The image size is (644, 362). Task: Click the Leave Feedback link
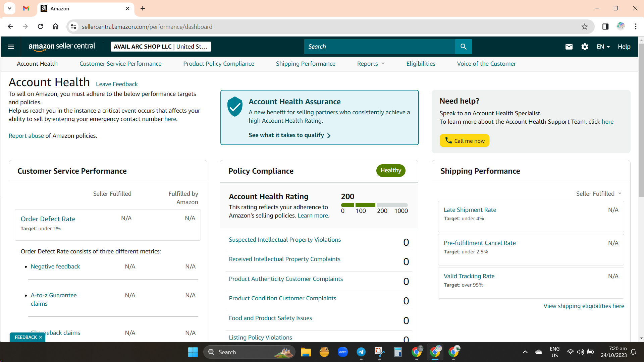click(x=117, y=84)
